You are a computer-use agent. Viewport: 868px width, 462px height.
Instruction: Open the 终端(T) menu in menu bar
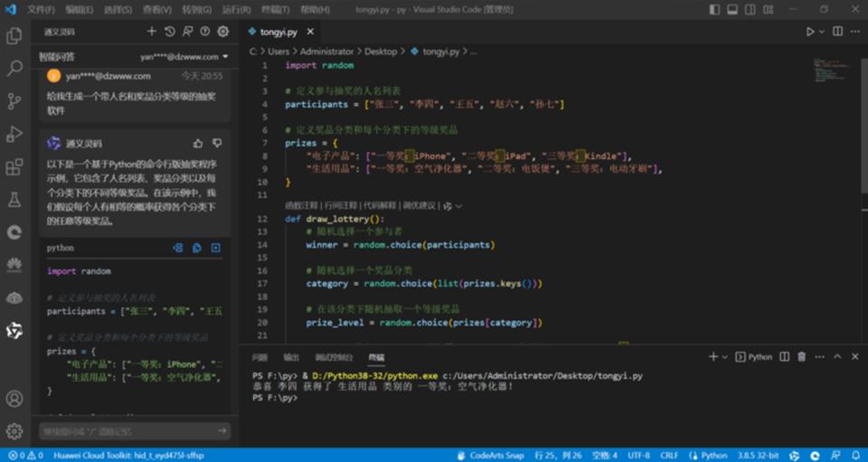[x=273, y=9]
